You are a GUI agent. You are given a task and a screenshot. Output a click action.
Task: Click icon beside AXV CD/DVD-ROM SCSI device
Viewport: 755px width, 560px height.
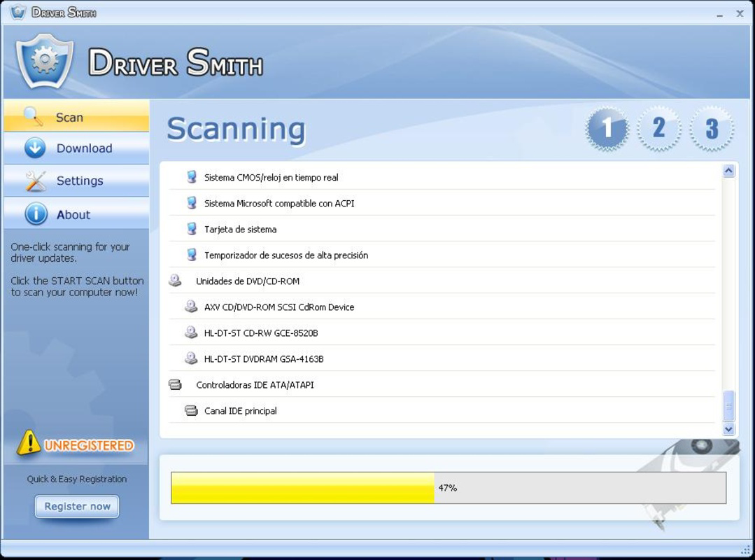pyautogui.click(x=191, y=306)
